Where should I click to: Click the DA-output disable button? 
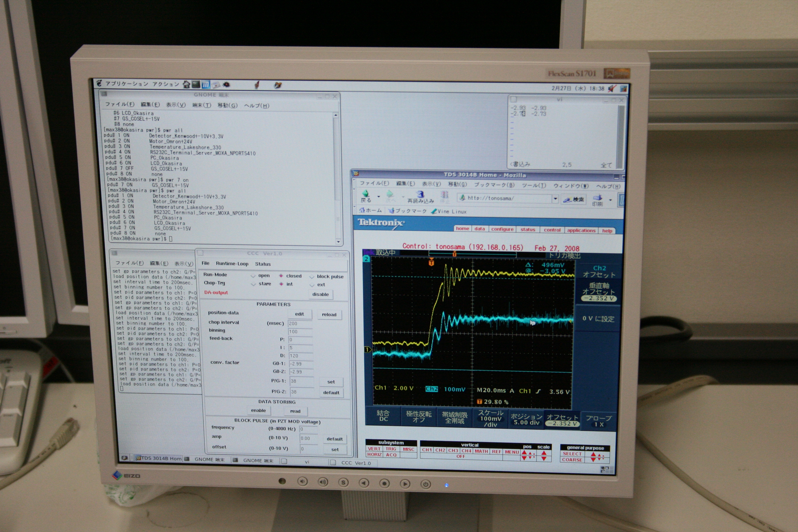[x=321, y=294]
